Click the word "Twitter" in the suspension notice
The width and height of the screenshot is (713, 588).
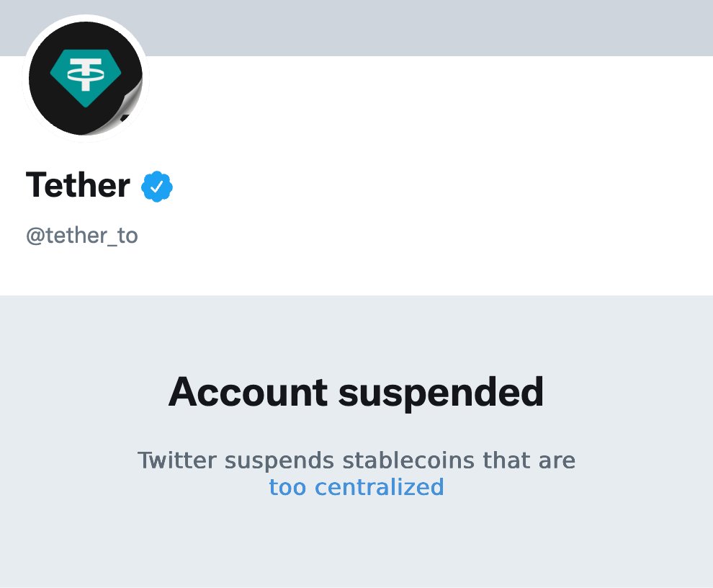tap(176, 460)
